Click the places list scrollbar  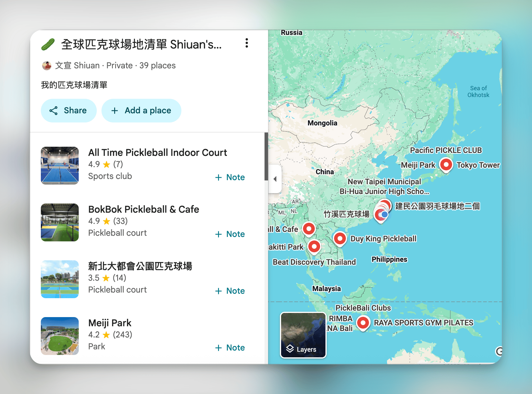tap(266, 157)
